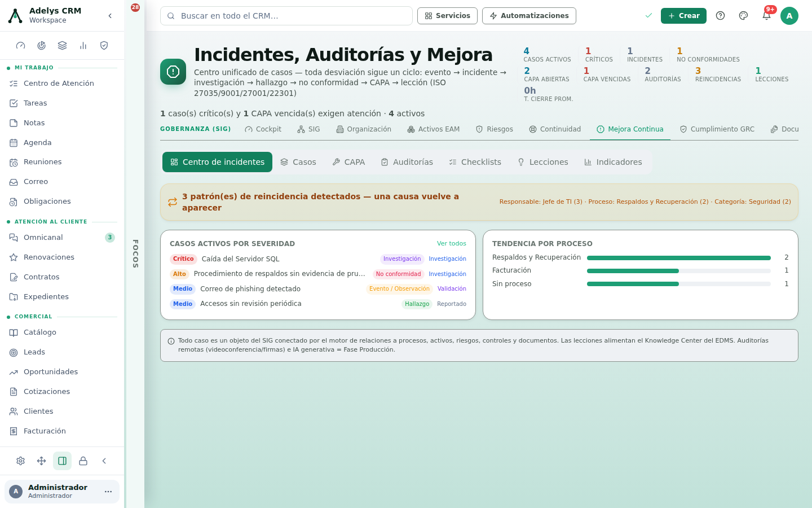This screenshot has width=812, height=508.
Task: Open Contratos sidebar item
Action: coord(62,277)
